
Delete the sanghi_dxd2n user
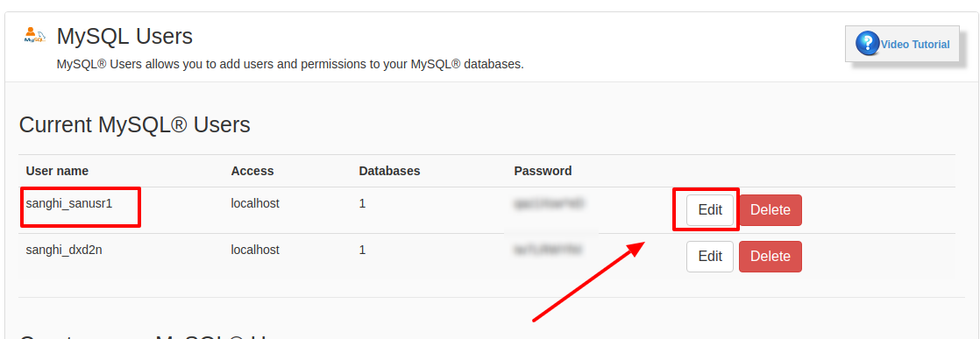(x=770, y=256)
